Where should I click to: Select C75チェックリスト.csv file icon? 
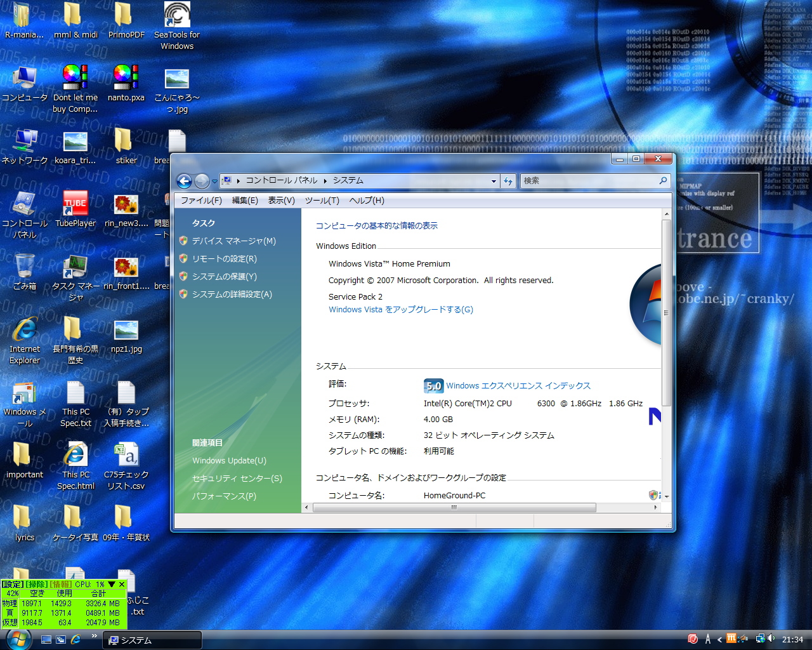[126, 467]
